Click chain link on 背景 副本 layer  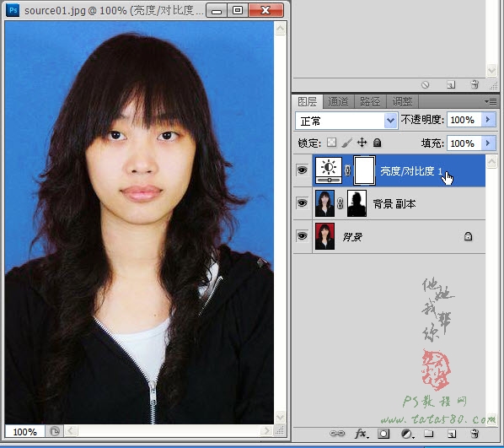point(340,203)
